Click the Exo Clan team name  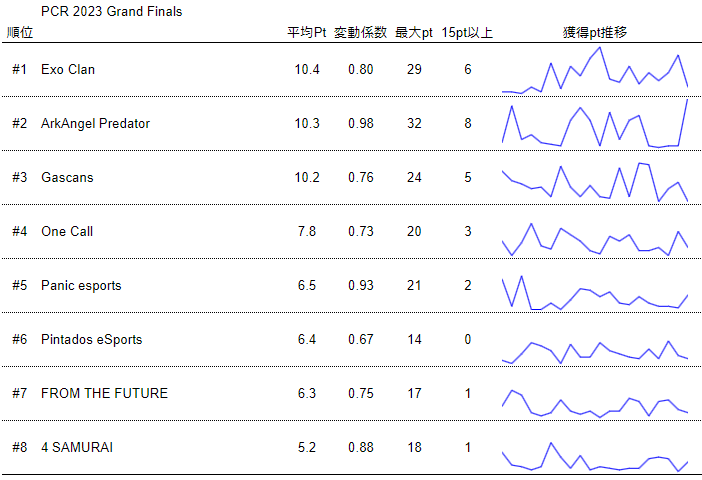pyautogui.click(x=68, y=70)
